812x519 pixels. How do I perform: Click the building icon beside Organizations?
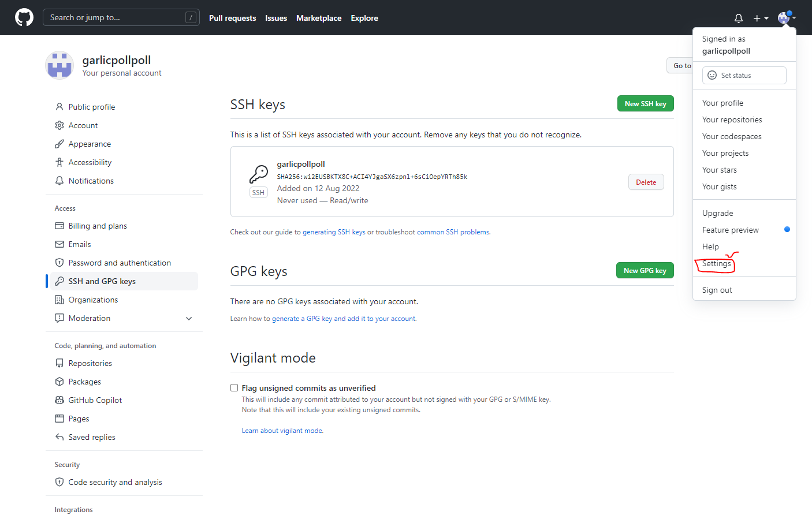click(x=59, y=300)
